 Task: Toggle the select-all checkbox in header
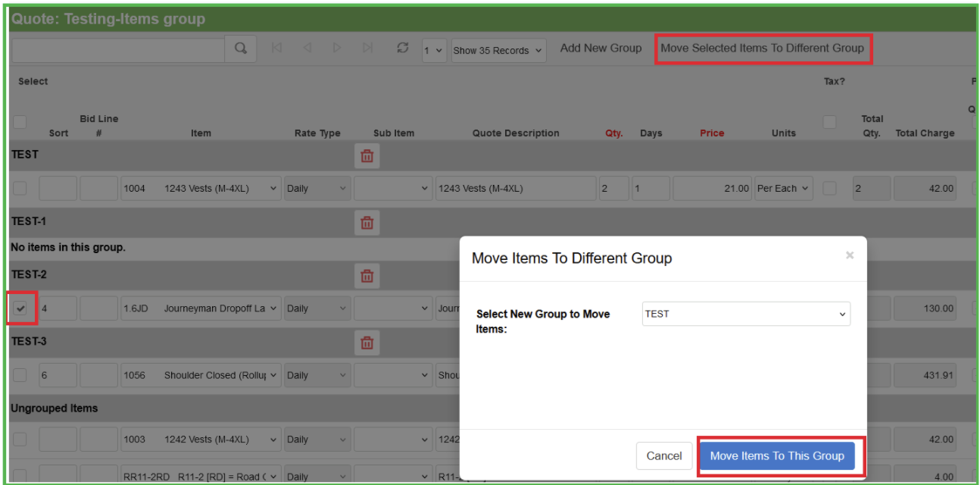tap(20, 122)
